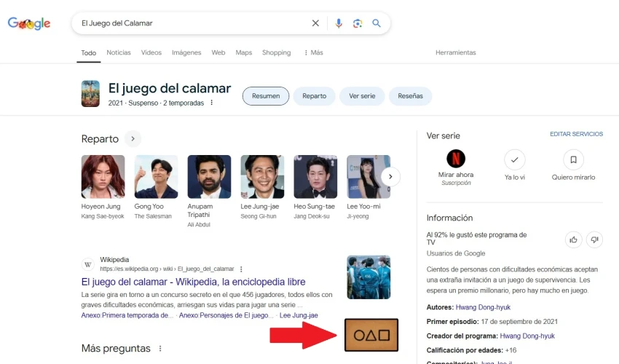
Task: Like this show with thumbs up
Action: tap(574, 240)
